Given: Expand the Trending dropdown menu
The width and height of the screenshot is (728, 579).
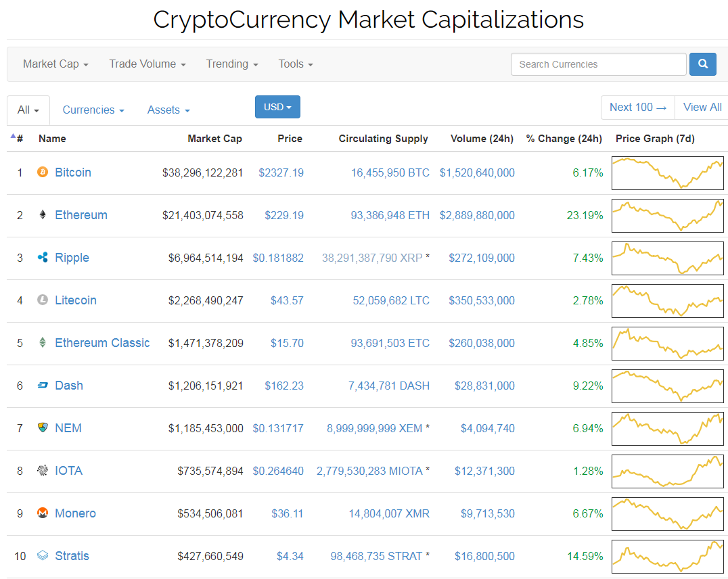Looking at the screenshot, I should tap(231, 64).
